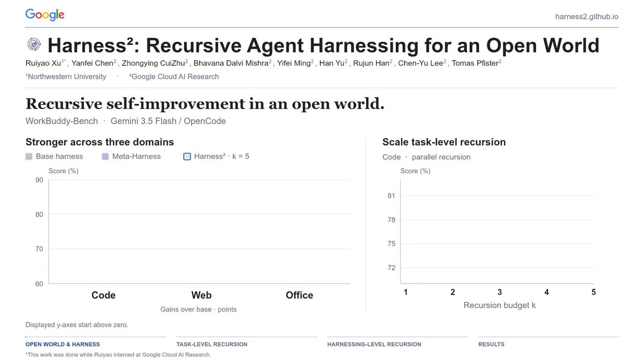Click the main Harness² paper title
Viewport: 644px width, 362px height.
tap(323, 46)
